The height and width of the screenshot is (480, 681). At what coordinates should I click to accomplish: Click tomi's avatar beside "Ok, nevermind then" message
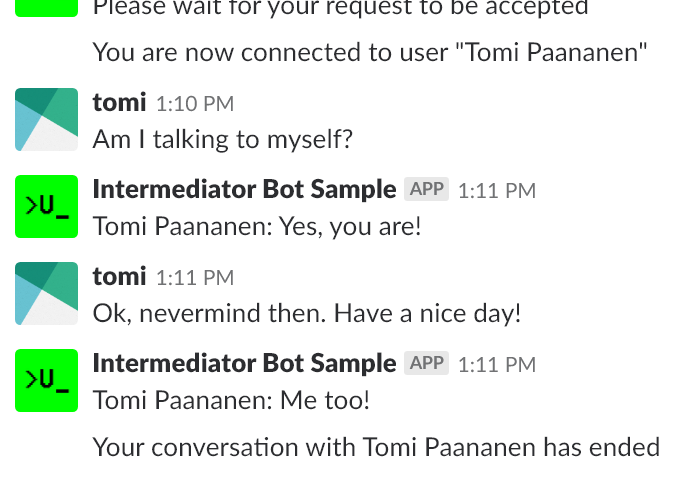click(x=46, y=293)
